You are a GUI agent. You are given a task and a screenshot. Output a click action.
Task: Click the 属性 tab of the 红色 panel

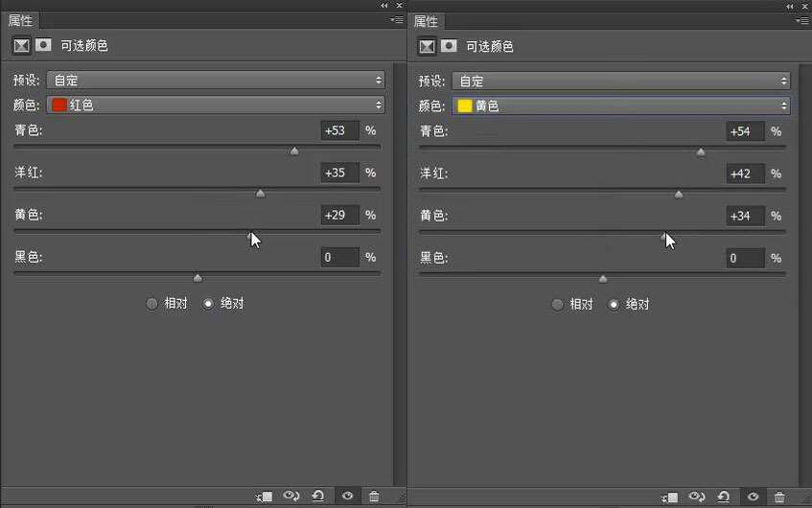pyautogui.click(x=21, y=20)
